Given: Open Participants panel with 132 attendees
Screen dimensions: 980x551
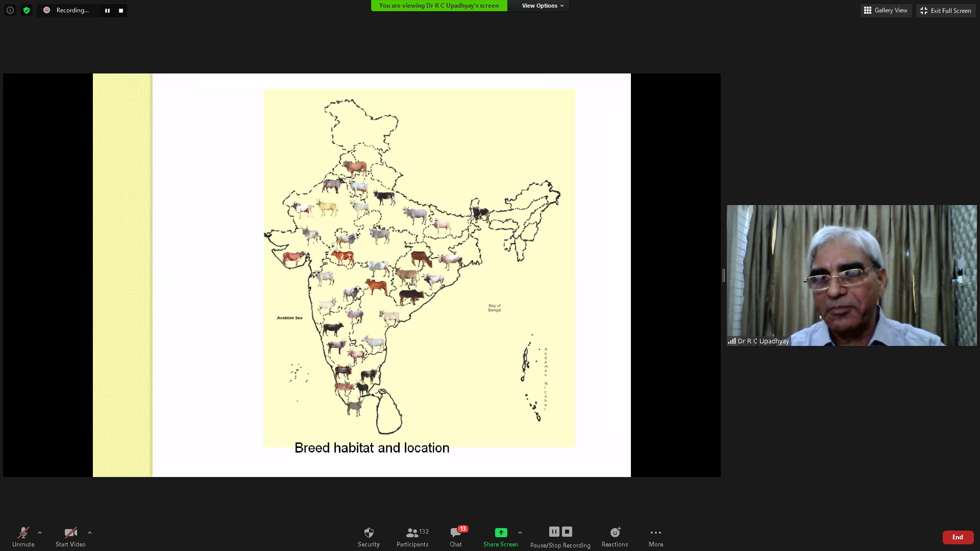Looking at the screenshot, I should 412,537.
